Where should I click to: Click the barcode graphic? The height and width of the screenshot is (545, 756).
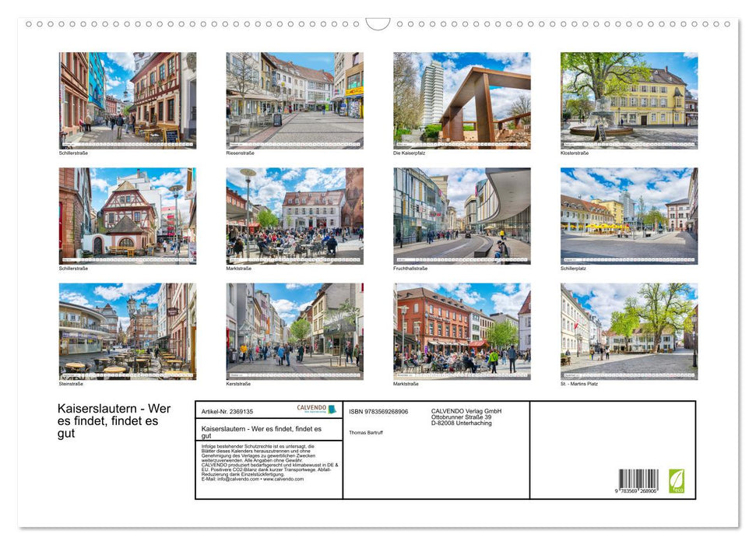638,479
